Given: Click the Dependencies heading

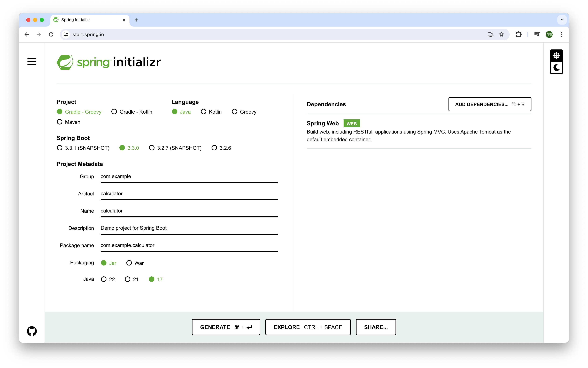Looking at the screenshot, I should 326,104.
